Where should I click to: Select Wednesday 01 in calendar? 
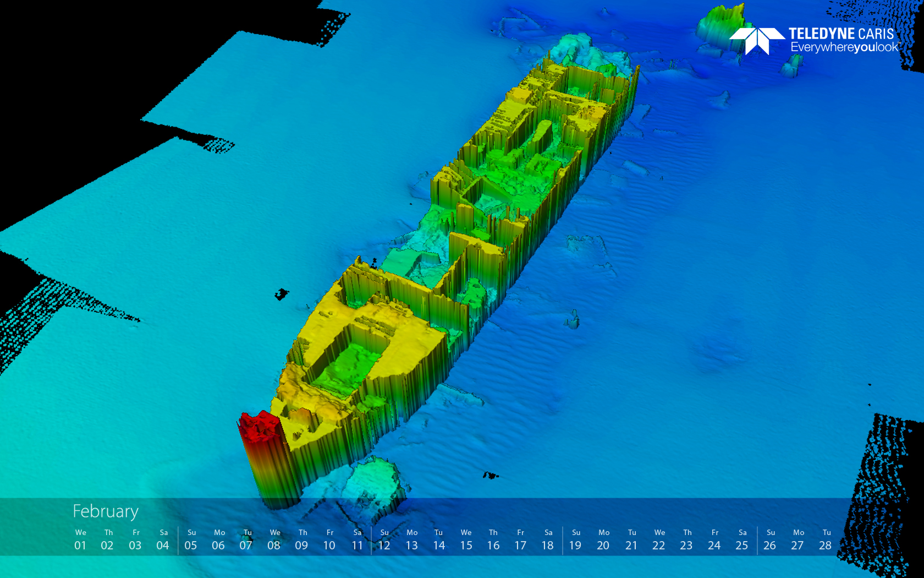coord(80,540)
